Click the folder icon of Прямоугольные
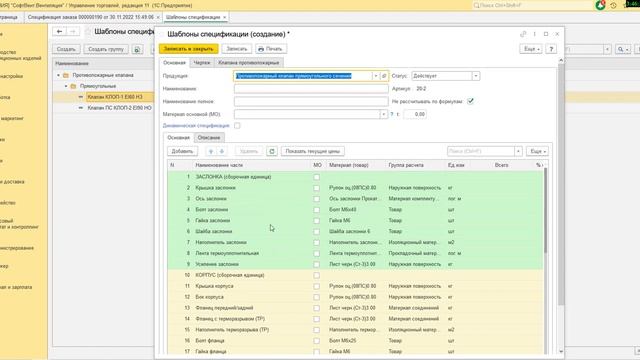The image size is (640, 360). tap(73, 86)
